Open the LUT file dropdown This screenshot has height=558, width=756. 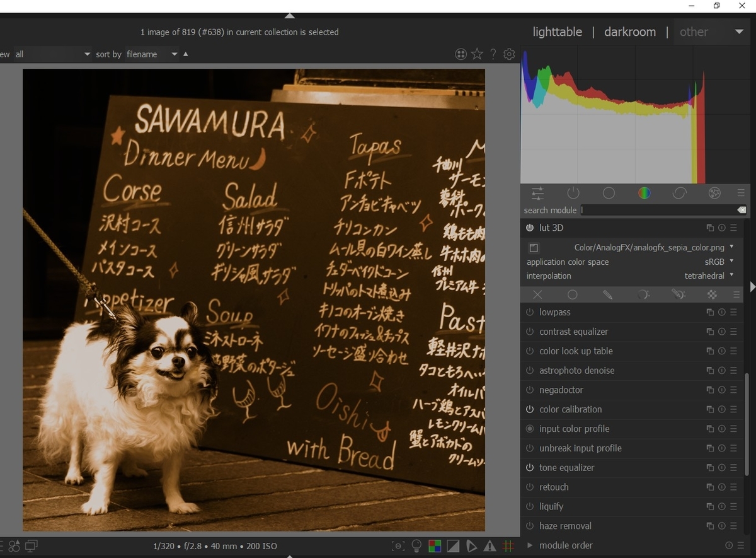(x=654, y=248)
